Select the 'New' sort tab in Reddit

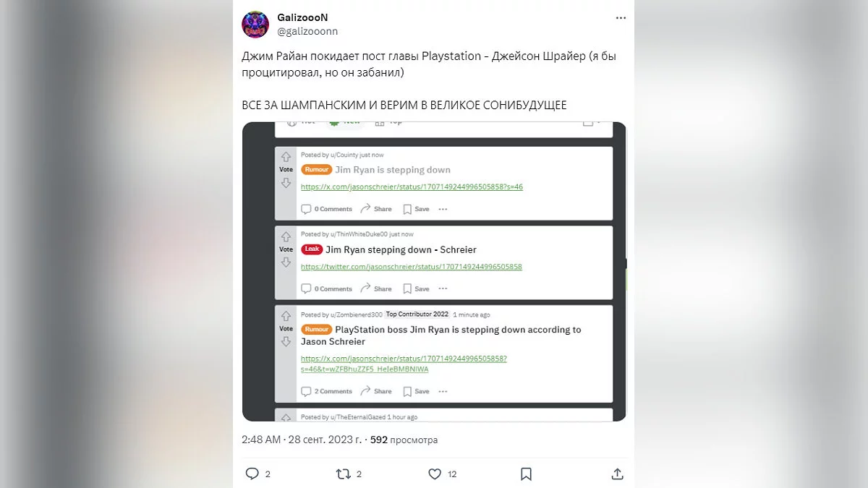[344, 122]
